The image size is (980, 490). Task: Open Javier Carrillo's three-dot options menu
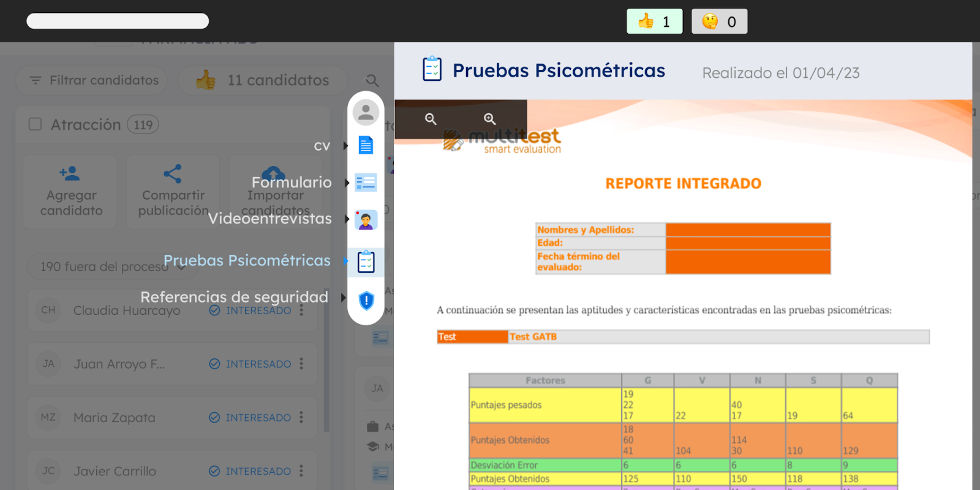[301, 470]
